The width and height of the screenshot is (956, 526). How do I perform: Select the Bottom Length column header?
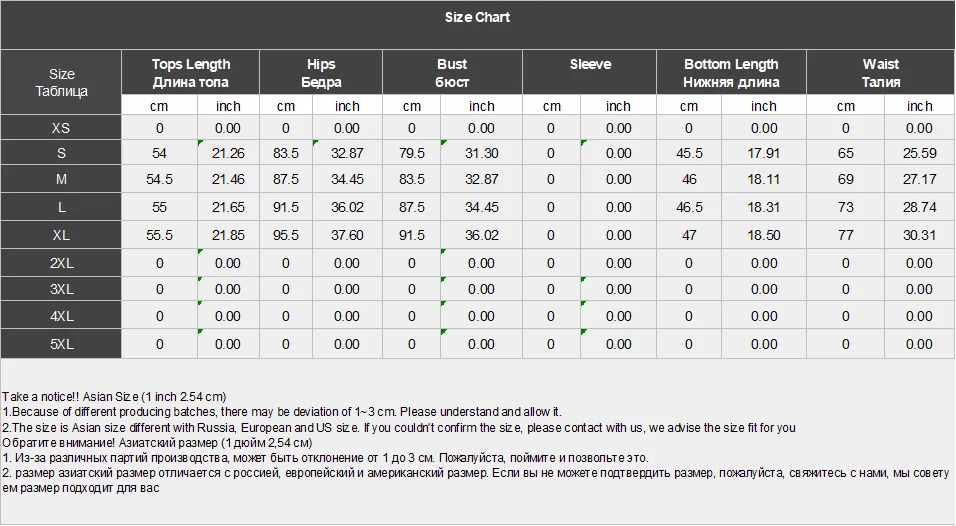732,73
